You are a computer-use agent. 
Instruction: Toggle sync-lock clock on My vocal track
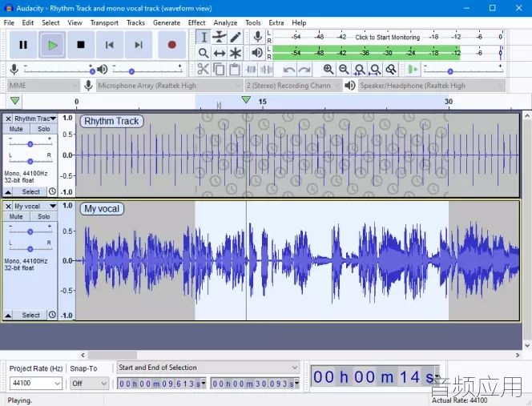coord(52,315)
